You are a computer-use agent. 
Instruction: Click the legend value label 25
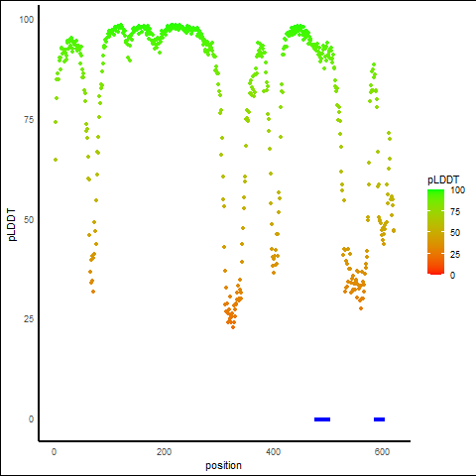coord(455,254)
